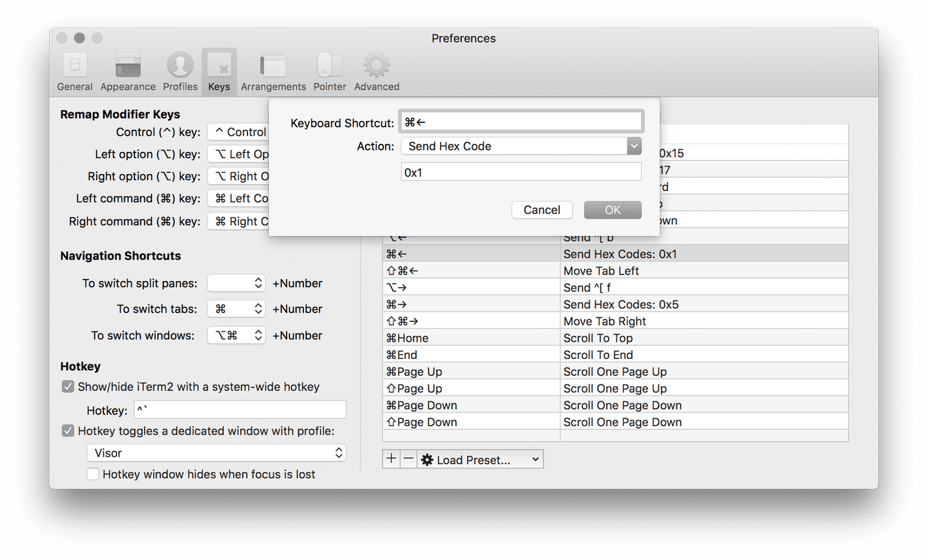Confirm the shortcut with OK

click(x=613, y=210)
